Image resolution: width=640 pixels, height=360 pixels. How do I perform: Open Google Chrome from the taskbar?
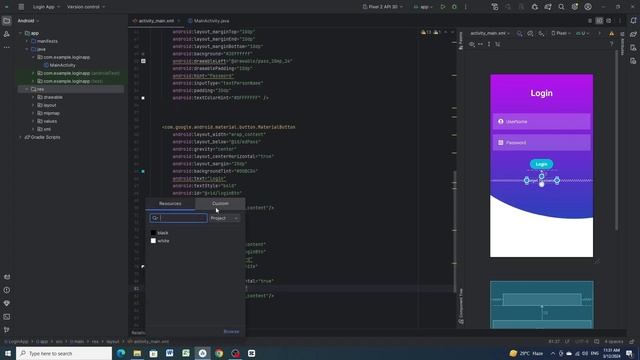pyautogui.click(x=219, y=353)
